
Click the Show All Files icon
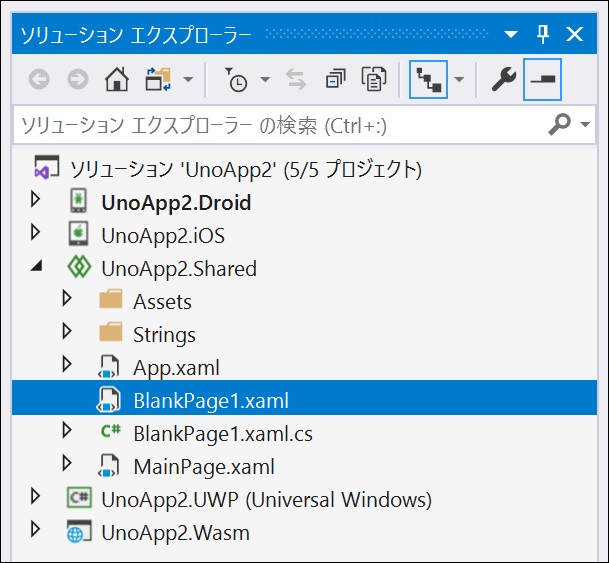tap(374, 79)
